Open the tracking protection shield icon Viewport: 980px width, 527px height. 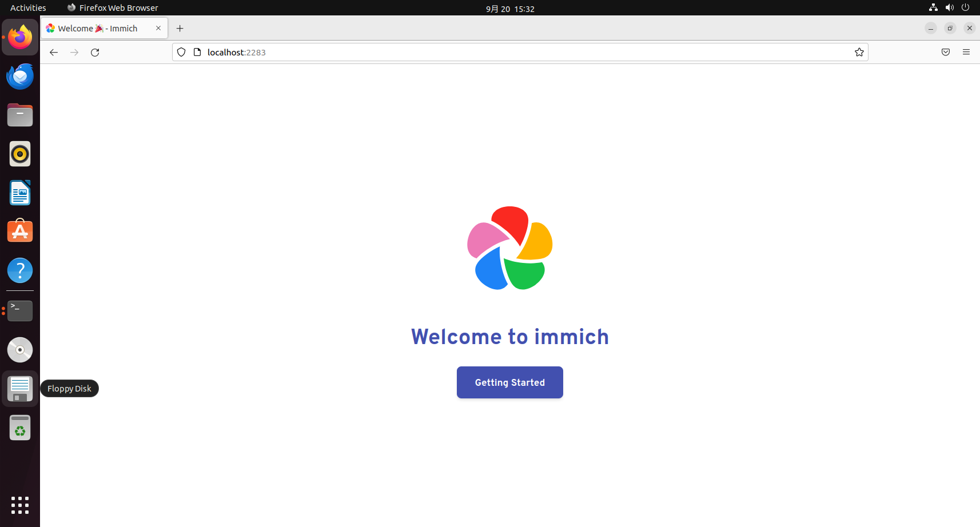point(181,52)
